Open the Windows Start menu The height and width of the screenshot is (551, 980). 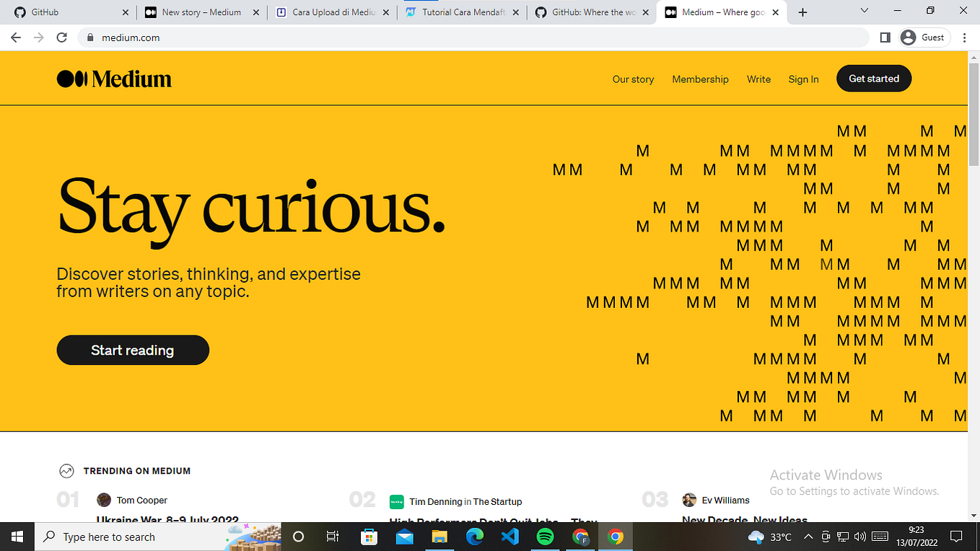[17, 537]
